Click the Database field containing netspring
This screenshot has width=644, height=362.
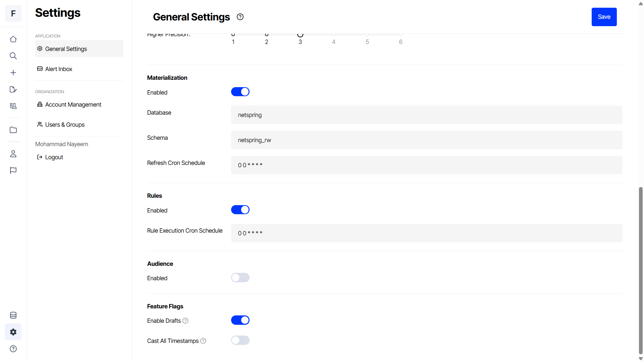(427, 115)
